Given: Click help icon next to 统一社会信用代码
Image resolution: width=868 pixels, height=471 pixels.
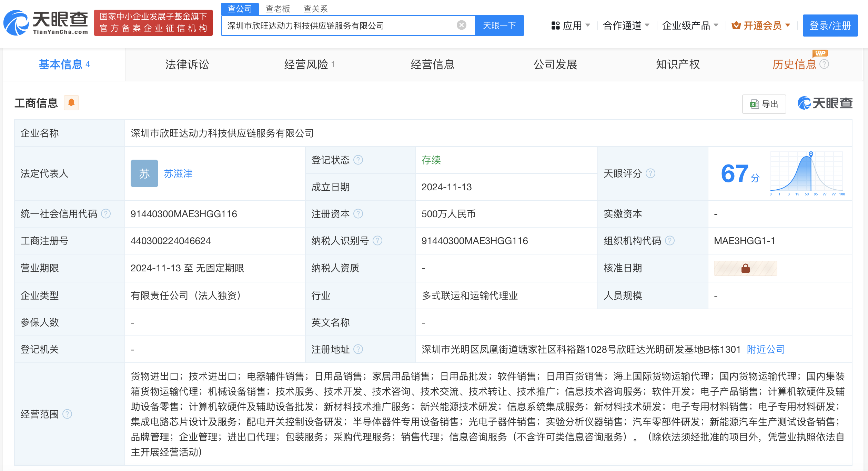Looking at the screenshot, I should pyautogui.click(x=106, y=214).
